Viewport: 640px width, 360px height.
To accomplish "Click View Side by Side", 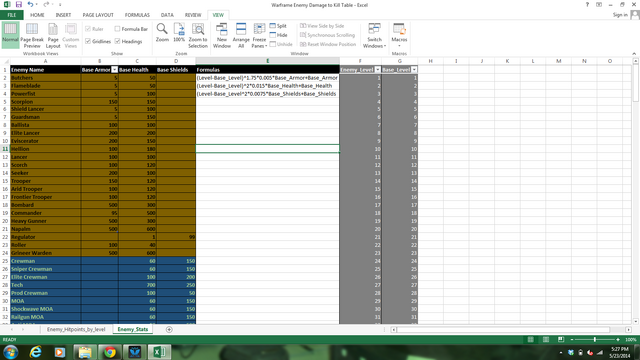I will (x=322, y=26).
